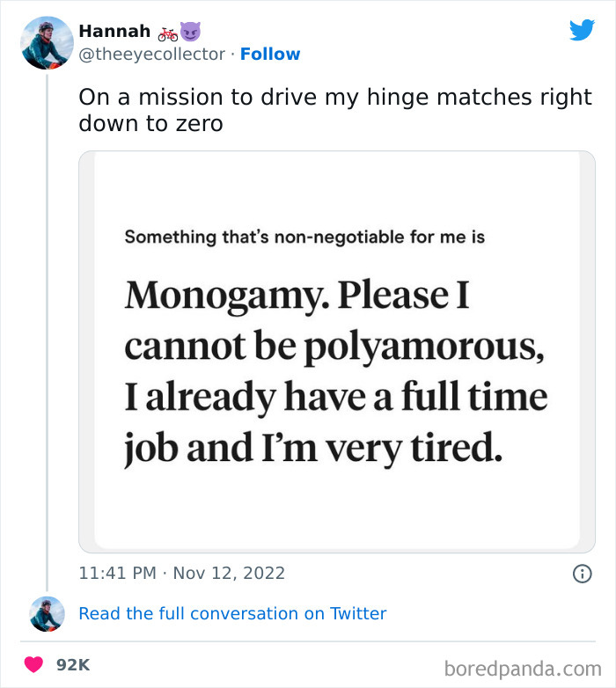Click the red bicycle emoji beside Hannah
This screenshot has width=616, height=688.
[167, 33]
